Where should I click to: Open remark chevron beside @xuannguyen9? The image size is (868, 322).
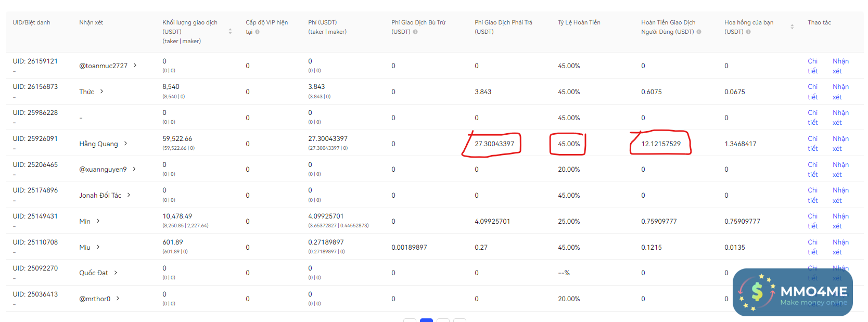tap(134, 169)
